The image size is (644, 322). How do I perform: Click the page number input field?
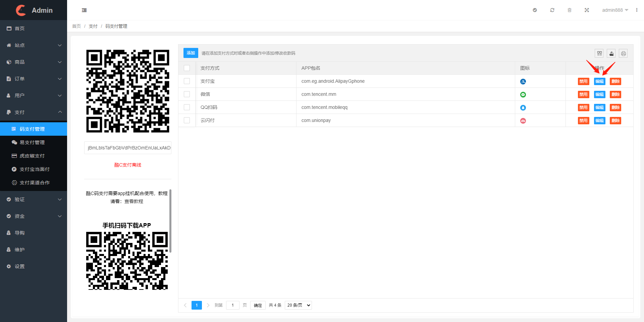point(232,305)
